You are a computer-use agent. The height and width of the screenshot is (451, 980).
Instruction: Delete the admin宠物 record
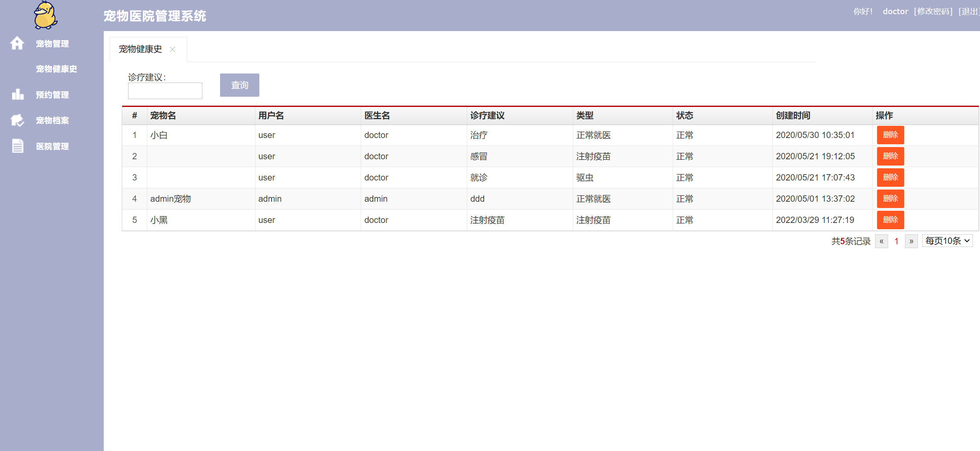[x=890, y=199]
